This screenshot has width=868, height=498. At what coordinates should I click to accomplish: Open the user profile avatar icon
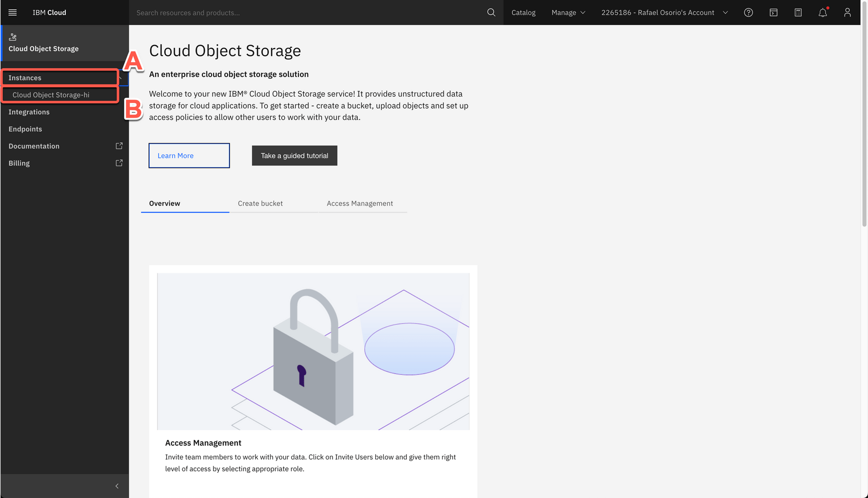(x=847, y=13)
